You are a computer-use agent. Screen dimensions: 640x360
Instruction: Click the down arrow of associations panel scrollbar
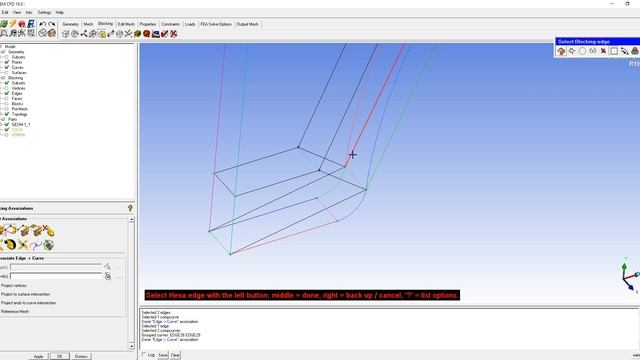131,347
